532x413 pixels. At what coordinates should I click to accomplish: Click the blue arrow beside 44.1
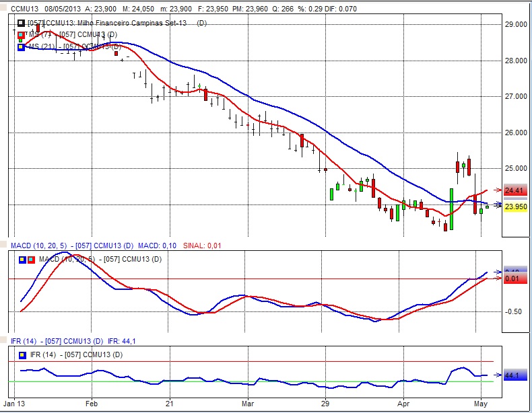(x=498, y=374)
